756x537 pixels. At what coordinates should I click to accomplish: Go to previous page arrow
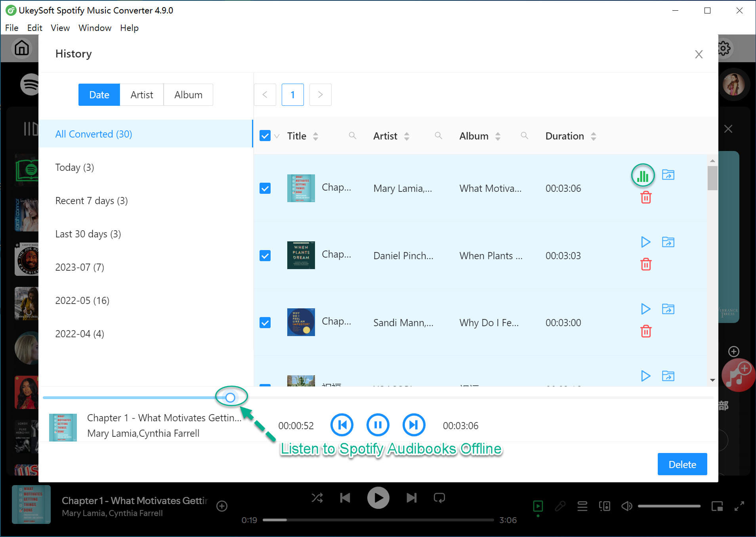[x=265, y=94]
